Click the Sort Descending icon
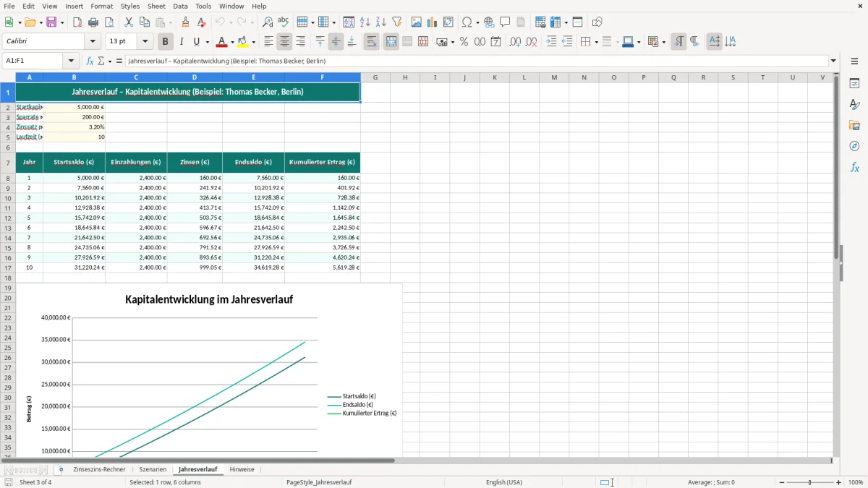The image size is (868, 488). tap(381, 22)
